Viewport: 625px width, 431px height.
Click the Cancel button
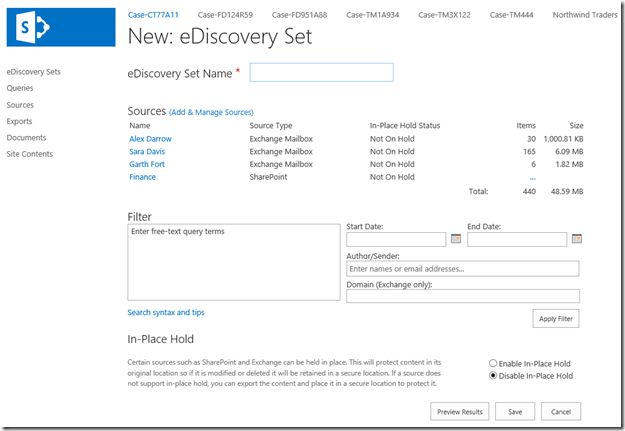coord(561,411)
